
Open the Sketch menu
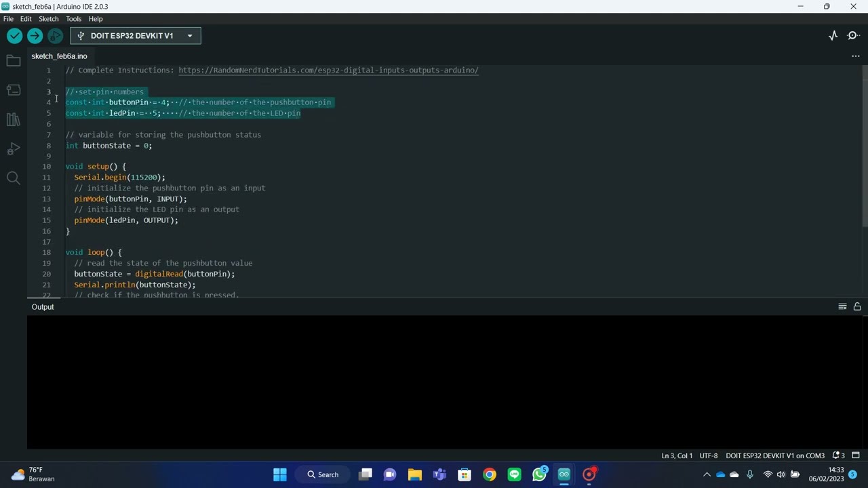point(49,19)
